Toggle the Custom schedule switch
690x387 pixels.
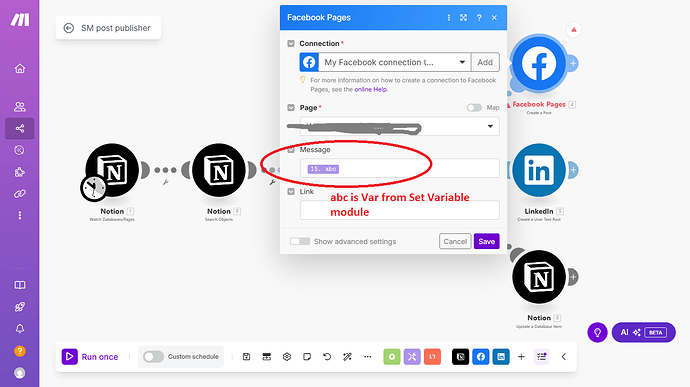point(153,357)
